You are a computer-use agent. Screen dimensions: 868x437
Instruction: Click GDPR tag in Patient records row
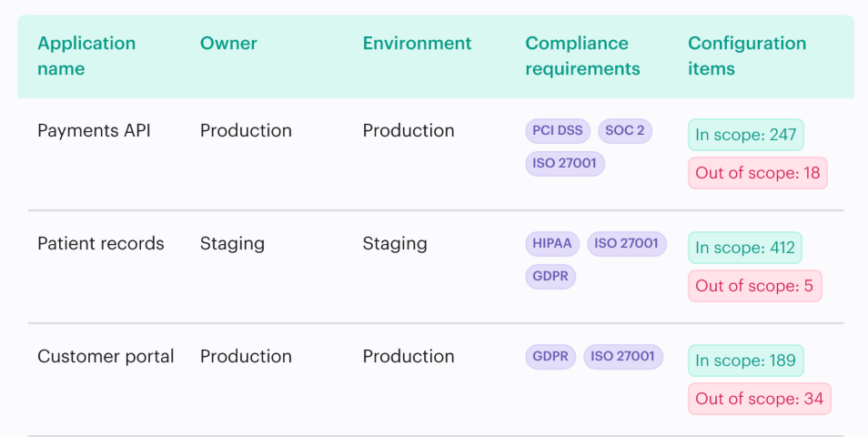coord(550,277)
